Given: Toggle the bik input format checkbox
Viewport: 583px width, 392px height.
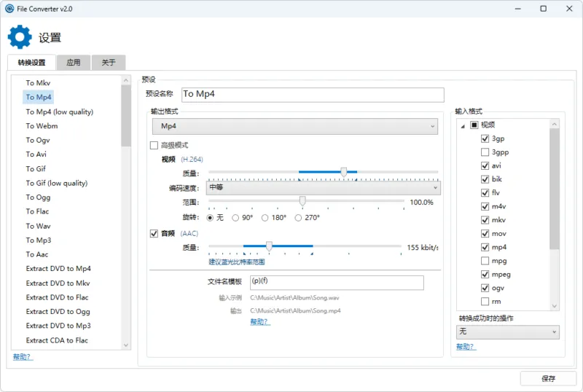Looking at the screenshot, I should coord(485,179).
